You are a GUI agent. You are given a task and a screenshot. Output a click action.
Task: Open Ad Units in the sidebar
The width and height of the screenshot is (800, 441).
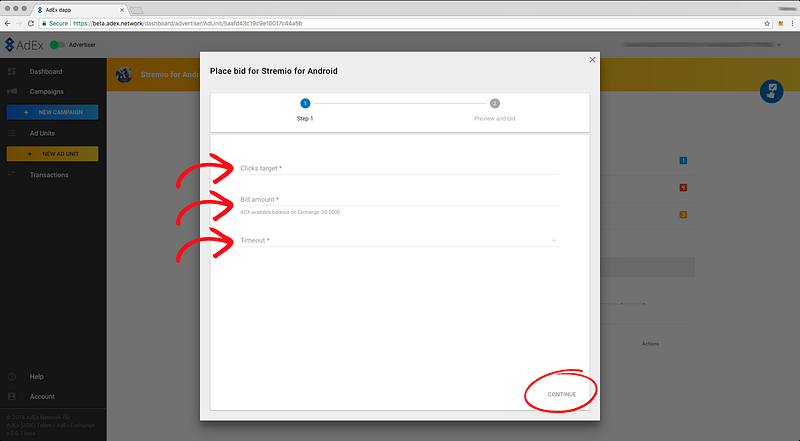42,133
